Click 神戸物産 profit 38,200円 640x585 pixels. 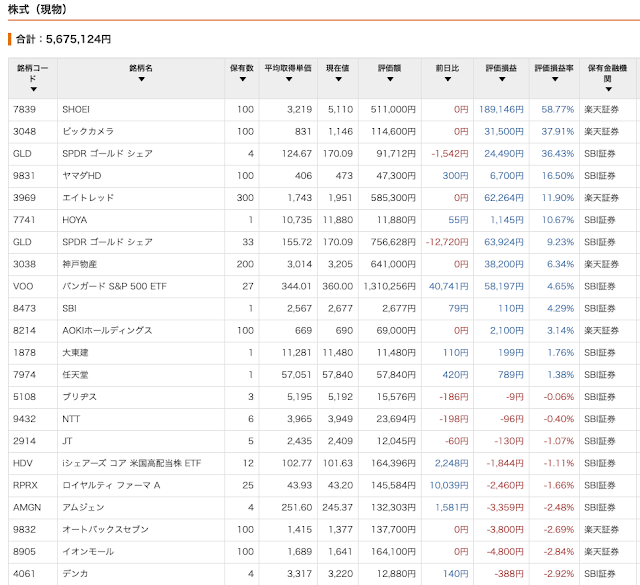click(x=504, y=264)
